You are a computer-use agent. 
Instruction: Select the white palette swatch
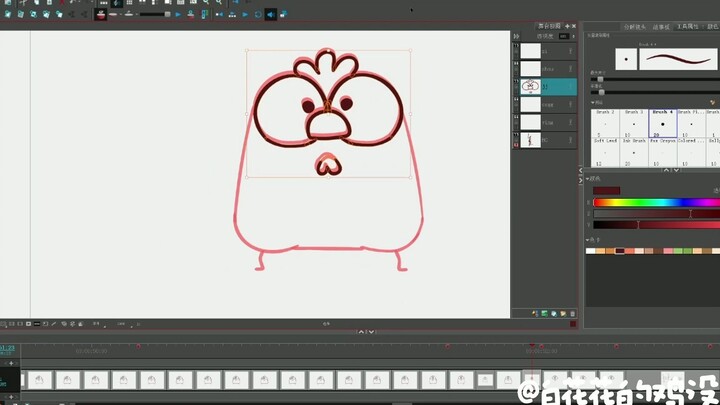pos(591,251)
